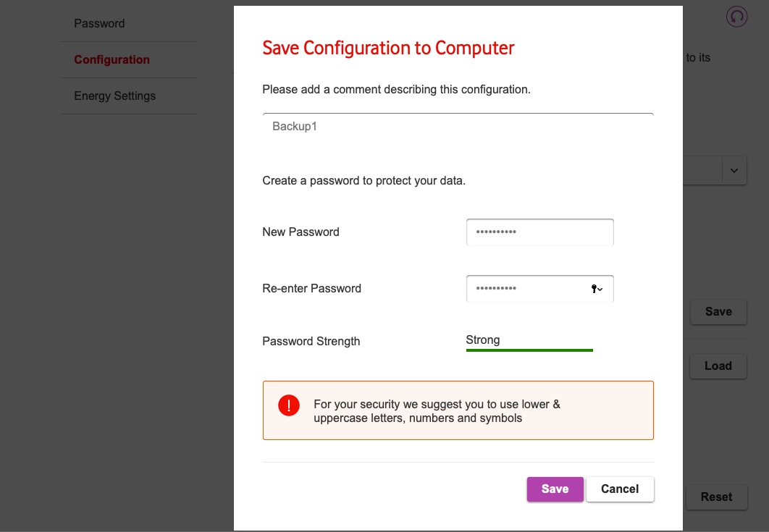Click the grey Save button above Load

tap(718, 311)
